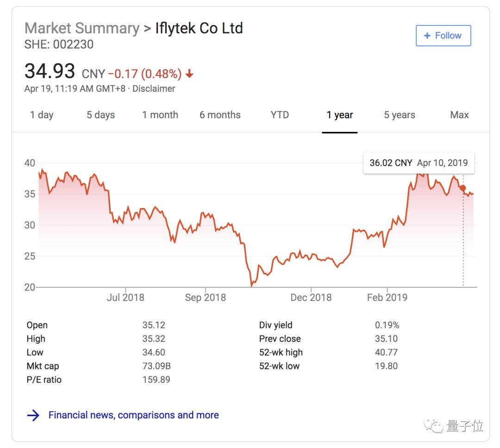
Task: Select the YTD tab
Action: (280, 115)
